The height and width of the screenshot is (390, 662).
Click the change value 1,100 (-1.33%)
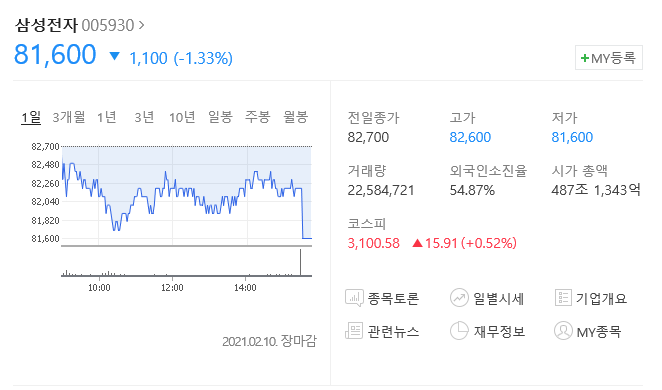[181, 58]
